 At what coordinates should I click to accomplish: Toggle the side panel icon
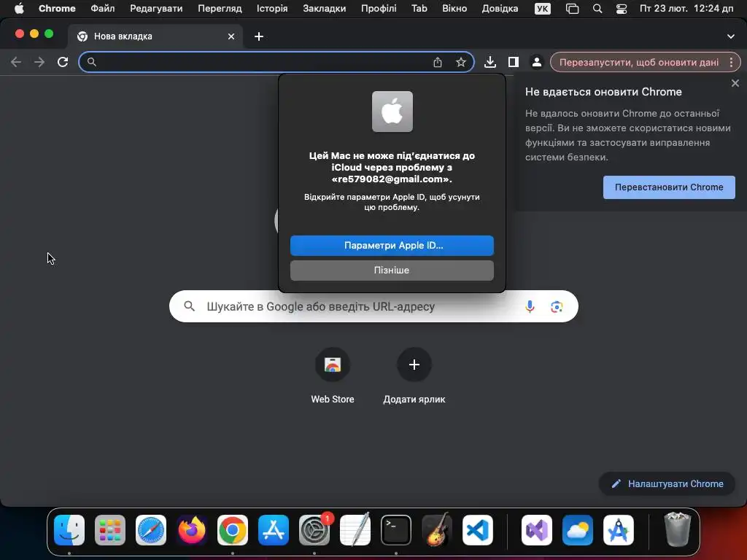(x=513, y=62)
